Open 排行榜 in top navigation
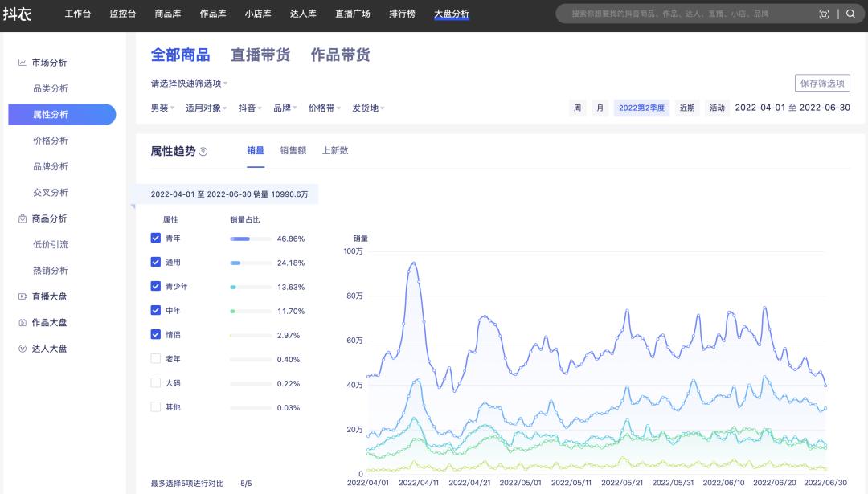 (x=402, y=14)
